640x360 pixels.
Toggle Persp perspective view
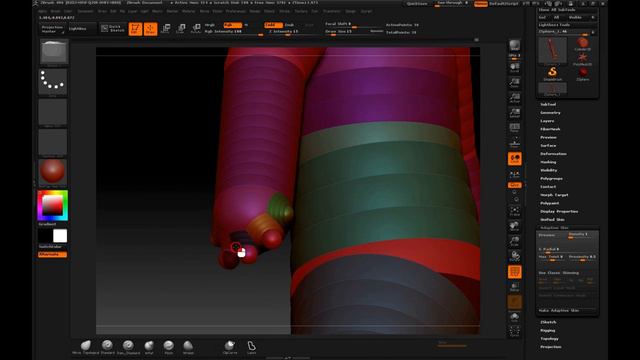point(514,129)
